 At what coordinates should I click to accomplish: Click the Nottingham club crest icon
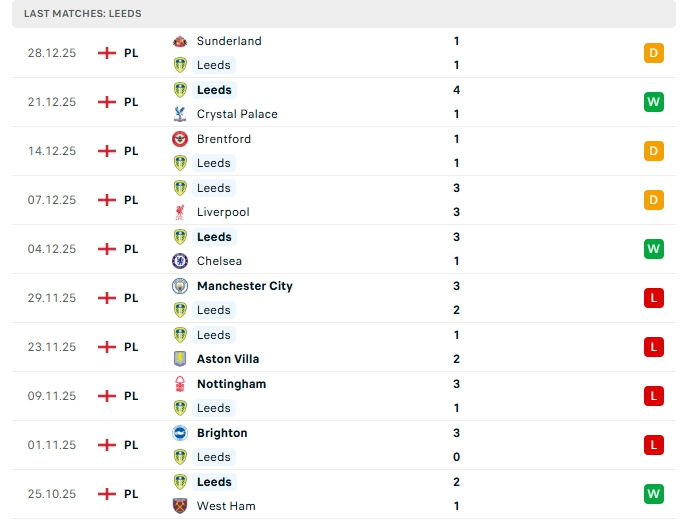(x=180, y=384)
